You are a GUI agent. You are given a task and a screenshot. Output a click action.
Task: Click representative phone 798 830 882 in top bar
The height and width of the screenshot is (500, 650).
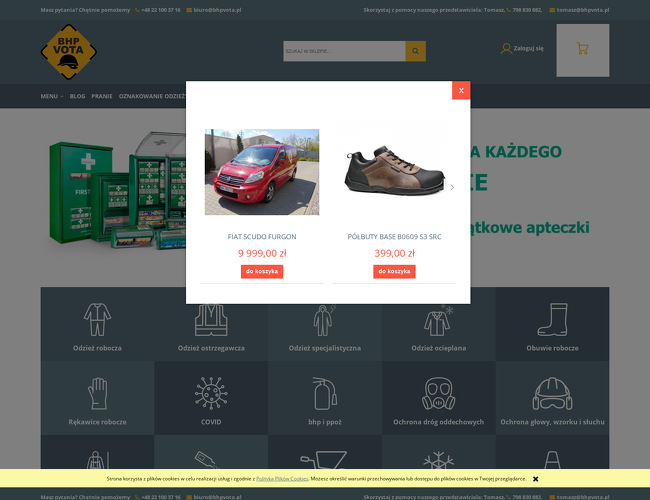point(527,10)
